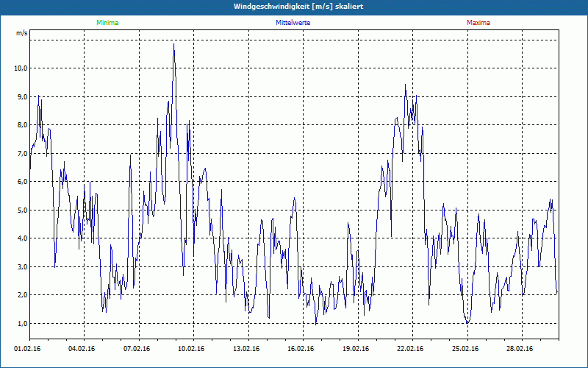
Task: Click the 9.0 y-axis tick label
Action: coord(21,96)
